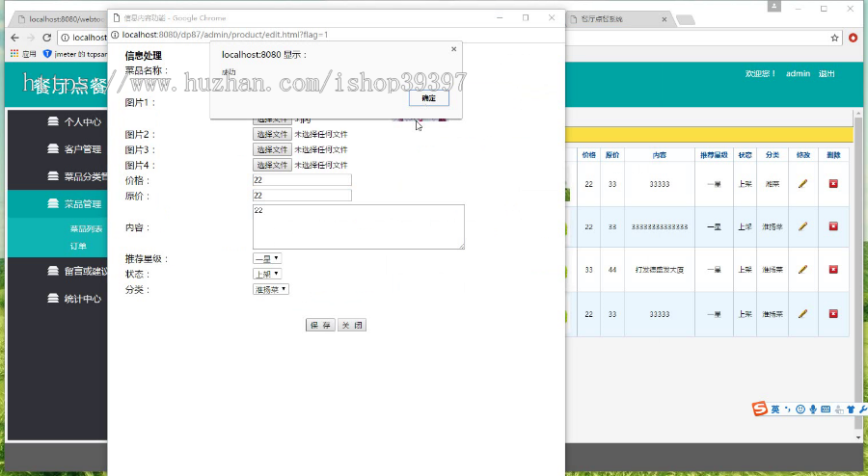Go forward in the background Chrome window
The image size is (868, 476).
click(31, 38)
